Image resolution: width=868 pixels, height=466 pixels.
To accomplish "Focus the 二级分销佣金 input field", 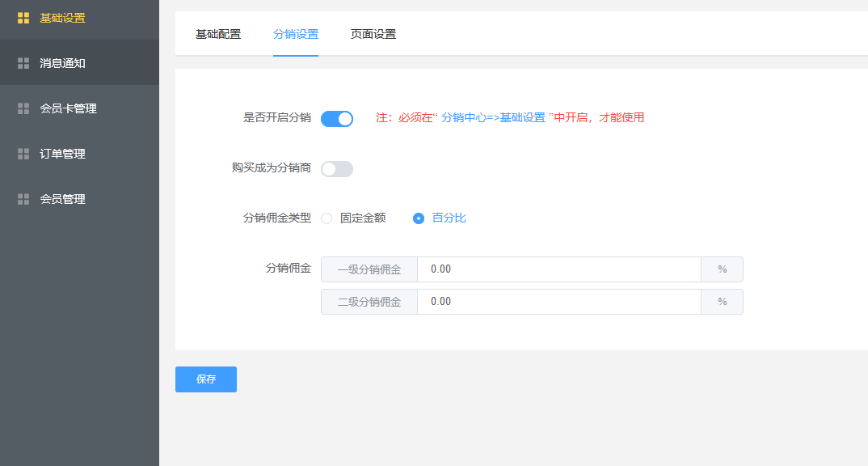I will pyautogui.click(x=558, y=302).
